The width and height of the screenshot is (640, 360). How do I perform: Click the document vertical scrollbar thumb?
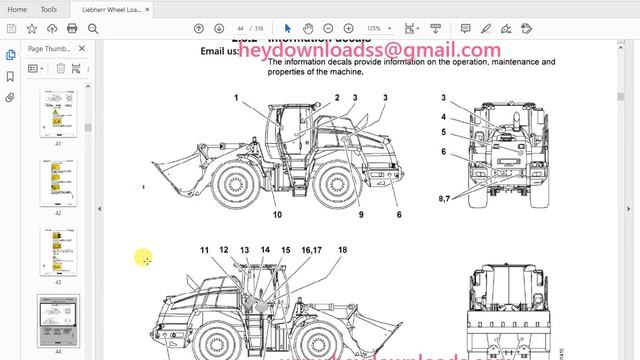621,96
